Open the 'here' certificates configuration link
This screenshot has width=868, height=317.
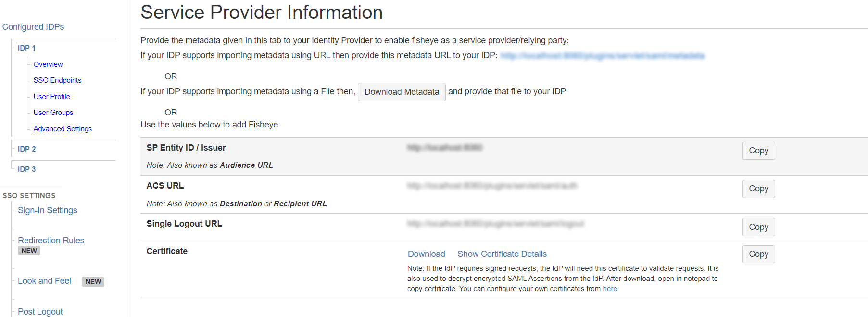[x=610, y=289]
